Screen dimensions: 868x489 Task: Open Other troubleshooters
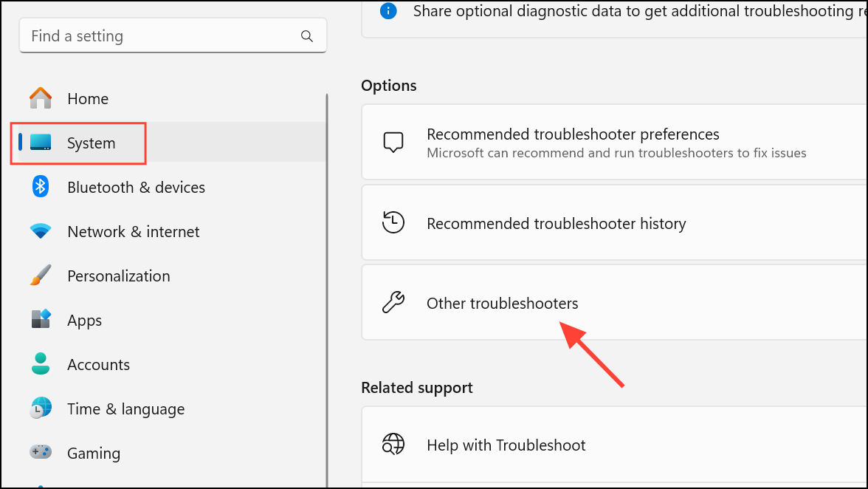(x=503, y=303)
